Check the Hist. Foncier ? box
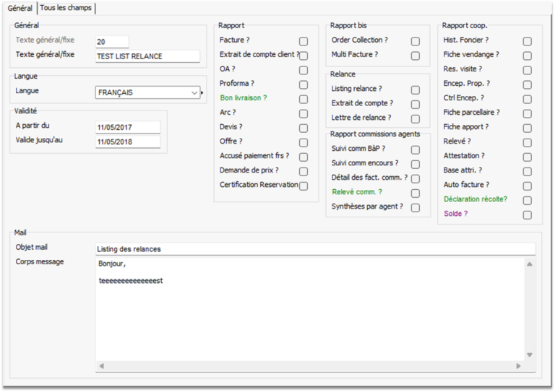This screenshot has height=392, width=555. click(x=528, y=41)
